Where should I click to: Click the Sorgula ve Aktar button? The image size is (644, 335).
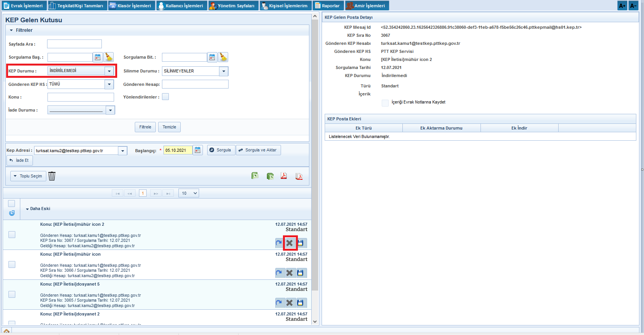tap(258, 150)
